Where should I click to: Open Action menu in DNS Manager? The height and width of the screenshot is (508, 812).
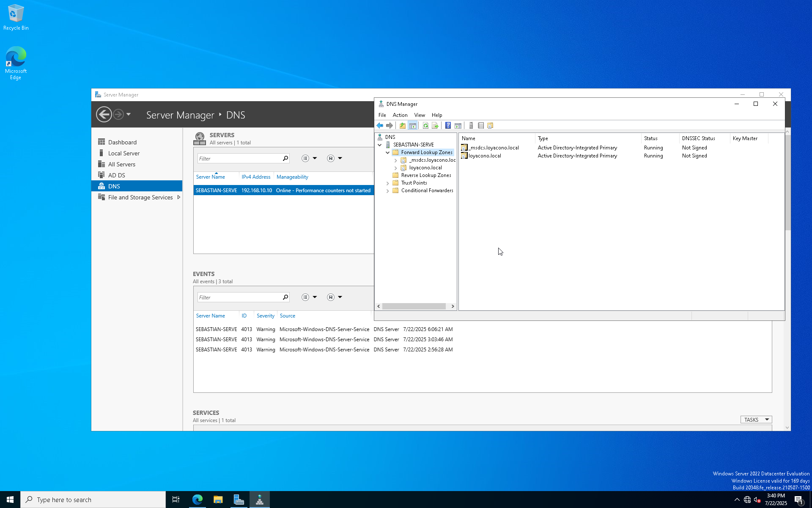pyautogui.click(x=400, y=115)
